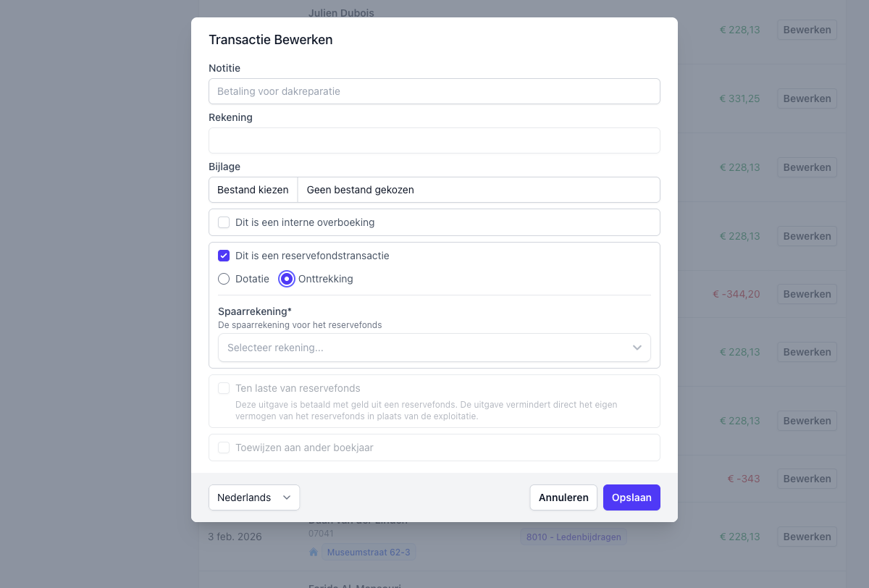
Task: Click into the Rekening input field
Action: [434, 140]
